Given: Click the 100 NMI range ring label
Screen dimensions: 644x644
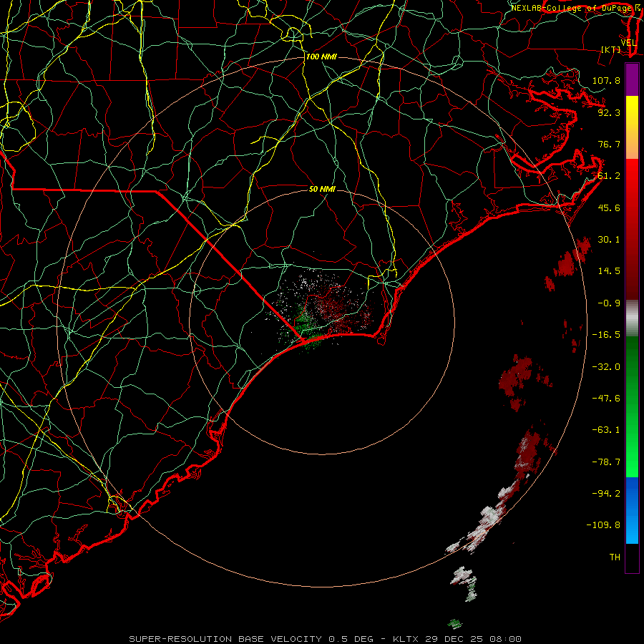Looking at the screenshot, I should click(321, 57).
